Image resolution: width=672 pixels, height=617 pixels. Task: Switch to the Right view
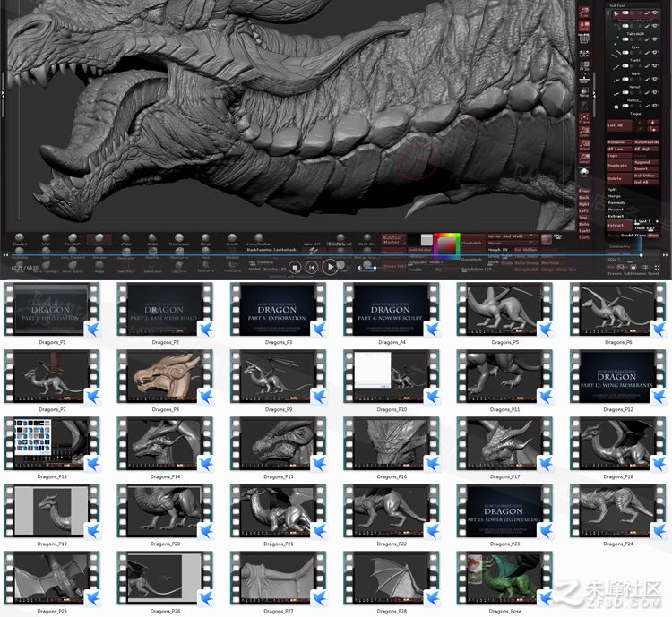point(584,204)
